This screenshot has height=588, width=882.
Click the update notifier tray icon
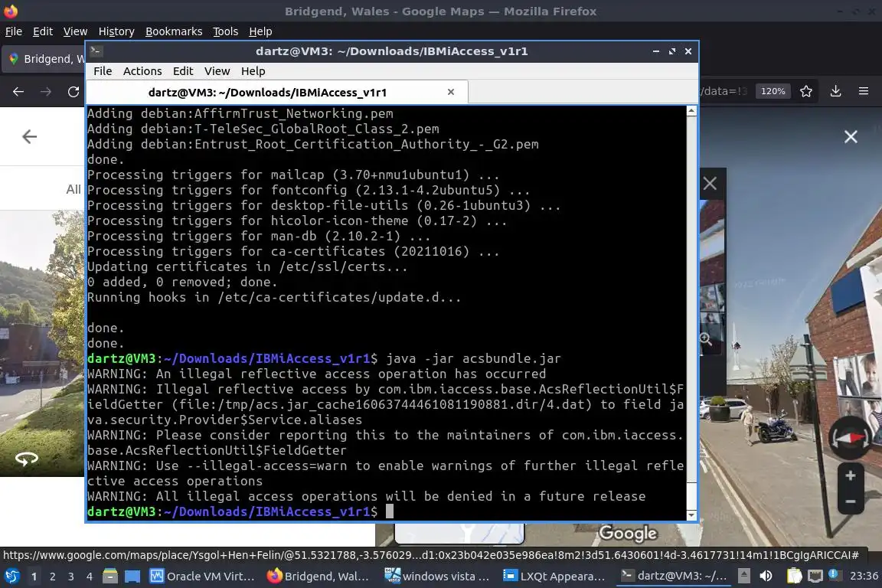pyautogui.click(x=834, y=575)
